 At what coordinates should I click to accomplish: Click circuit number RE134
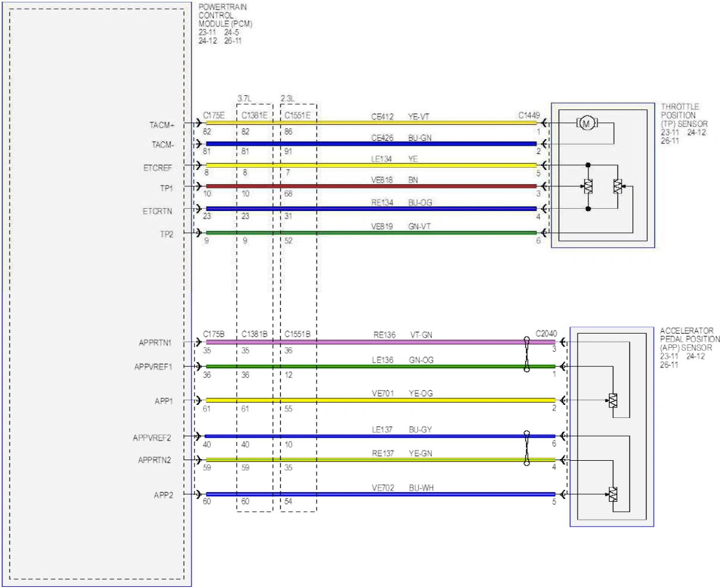pyautogui.click(x=382, y=203)
